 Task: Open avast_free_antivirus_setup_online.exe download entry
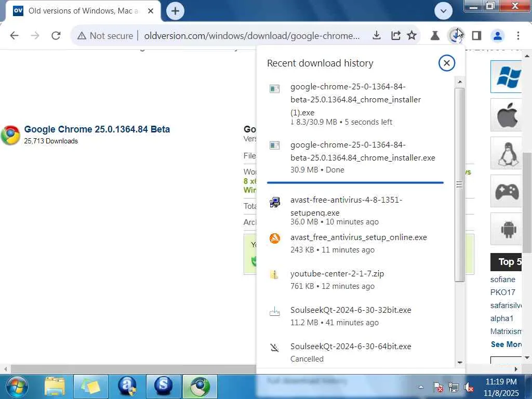tap(355, 243)
